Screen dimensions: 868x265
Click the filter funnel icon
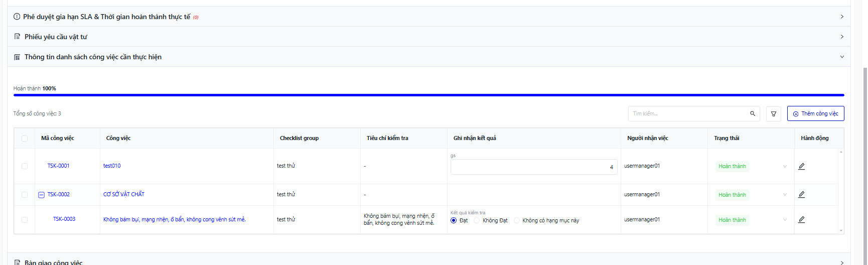(x=773, y=114)
